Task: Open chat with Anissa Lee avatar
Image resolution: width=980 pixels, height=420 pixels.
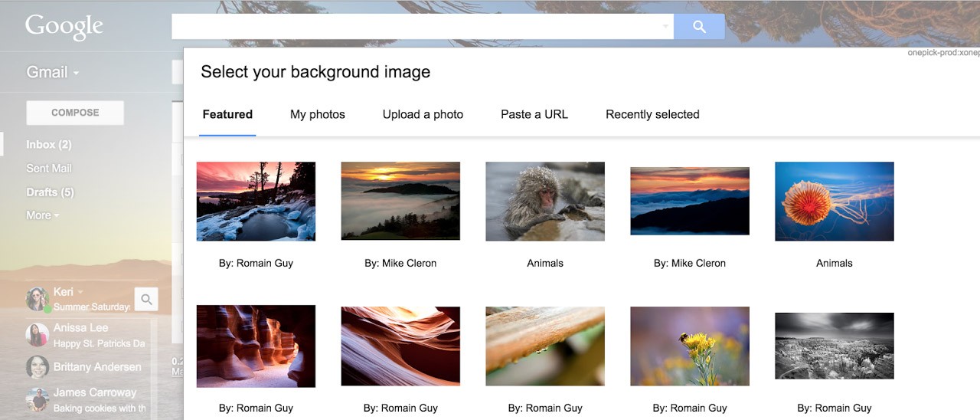Action: point(38,335)
